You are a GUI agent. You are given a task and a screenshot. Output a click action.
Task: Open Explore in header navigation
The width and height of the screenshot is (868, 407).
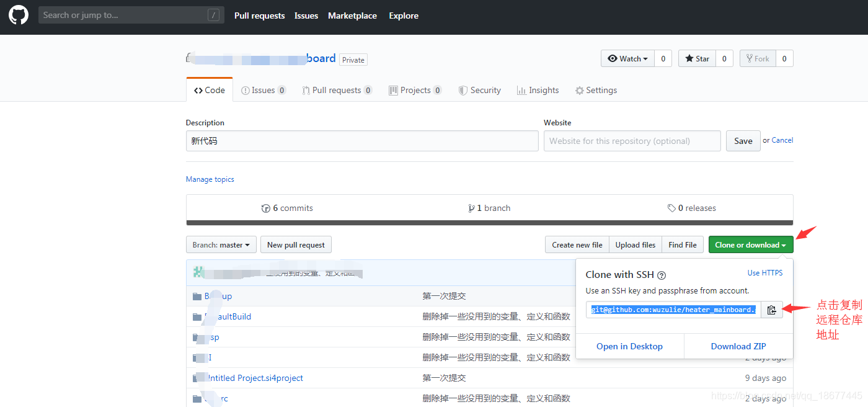click(404, 16)
